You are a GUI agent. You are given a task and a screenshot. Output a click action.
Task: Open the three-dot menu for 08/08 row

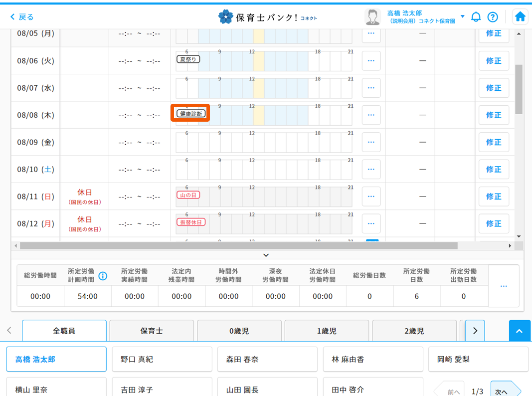pyautogui.click(x=371, y=115)
